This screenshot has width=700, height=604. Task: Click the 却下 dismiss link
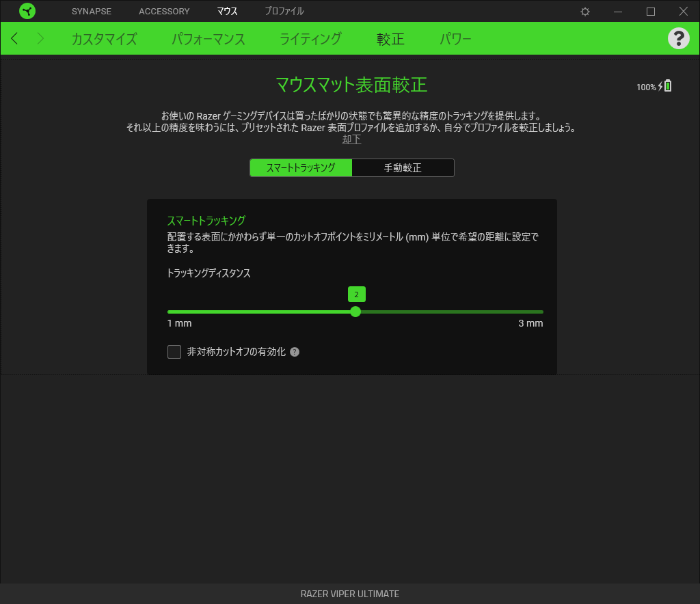click(351, 139)
